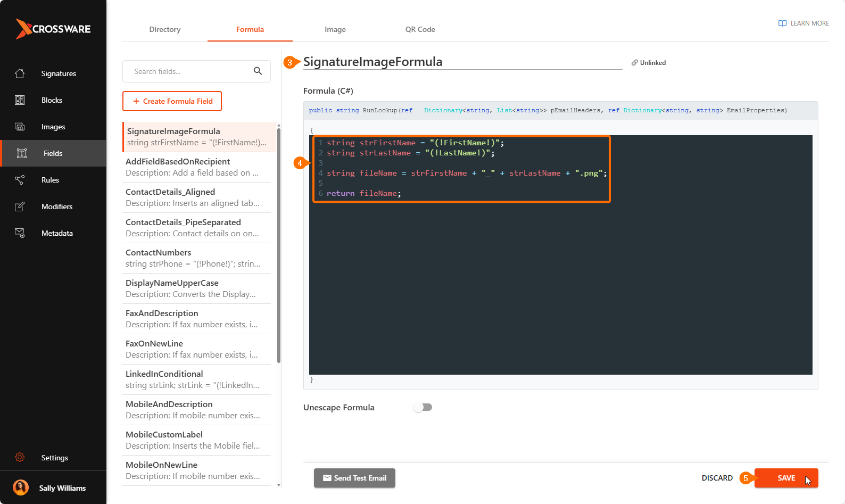Image resolution: width=845 pixels, height=504 pixels.
Task: Open Modifiers using the pencil icon
Action: (x=20, y=206)
